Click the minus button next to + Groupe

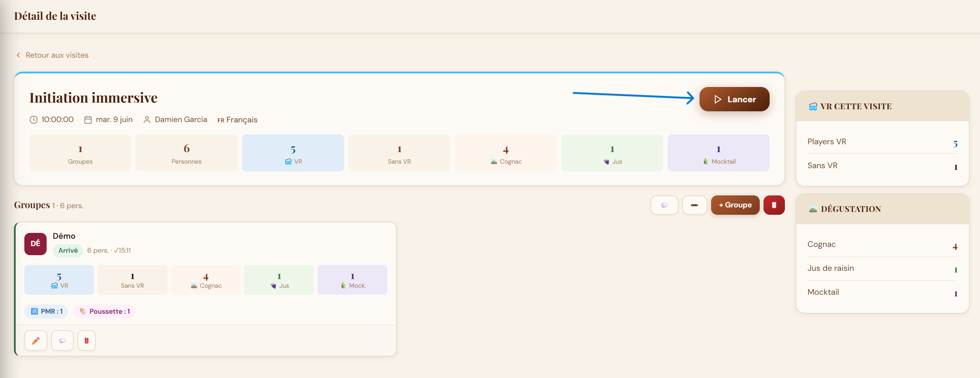(695, 205)
